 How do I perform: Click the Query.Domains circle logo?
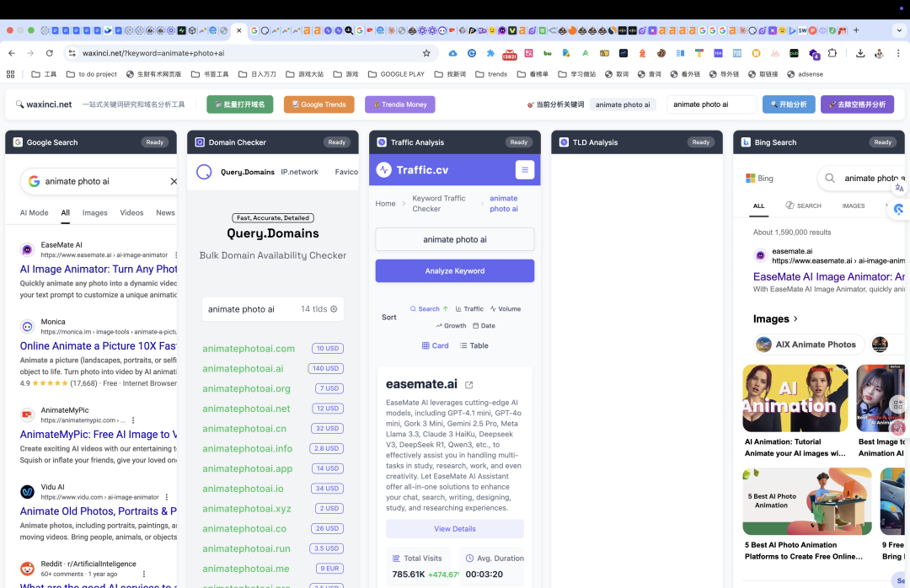pos(204,172)
